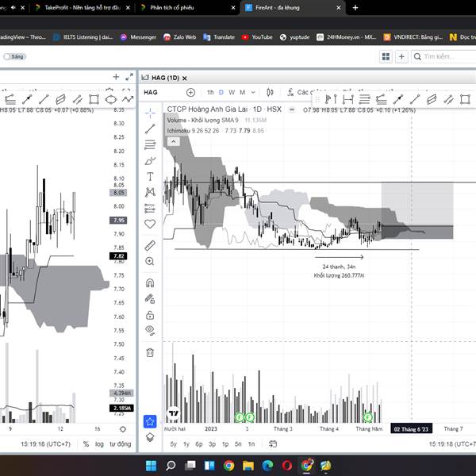Activate the zoom in tool

pos(150,261)
